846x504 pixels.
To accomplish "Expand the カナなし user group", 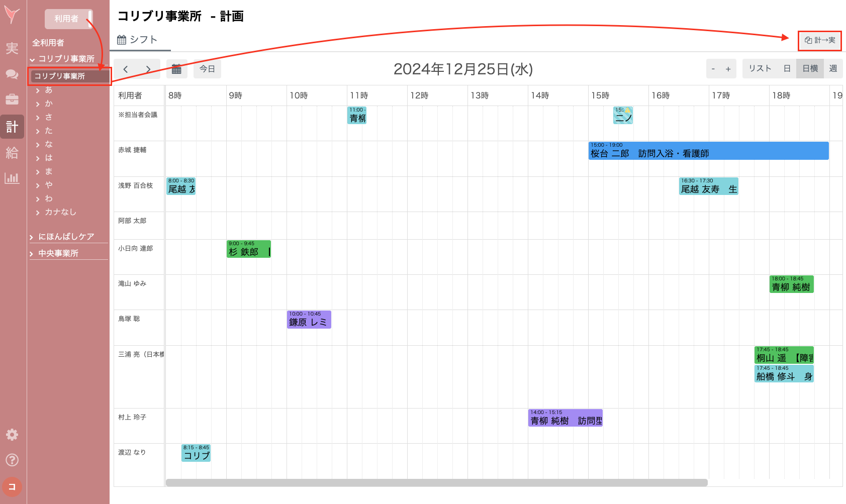I will pos(60,212).
